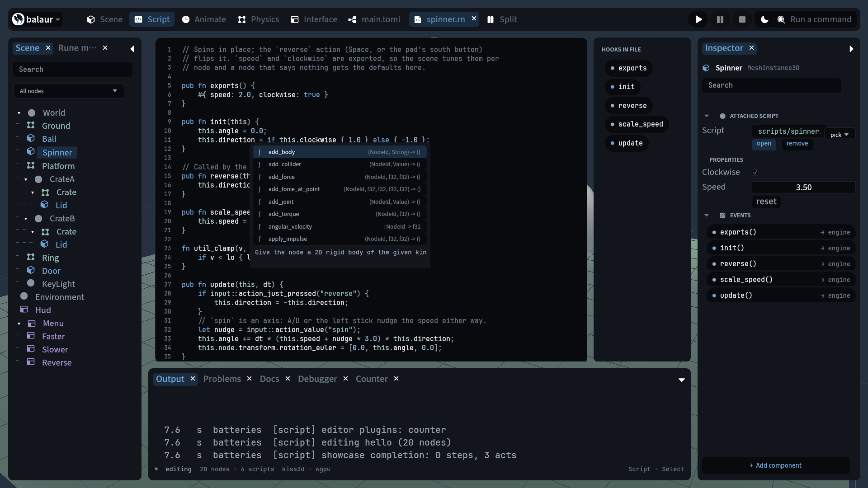
Task: Collapse the left Scene panel arrow
Action: click(x=132, y=49)
